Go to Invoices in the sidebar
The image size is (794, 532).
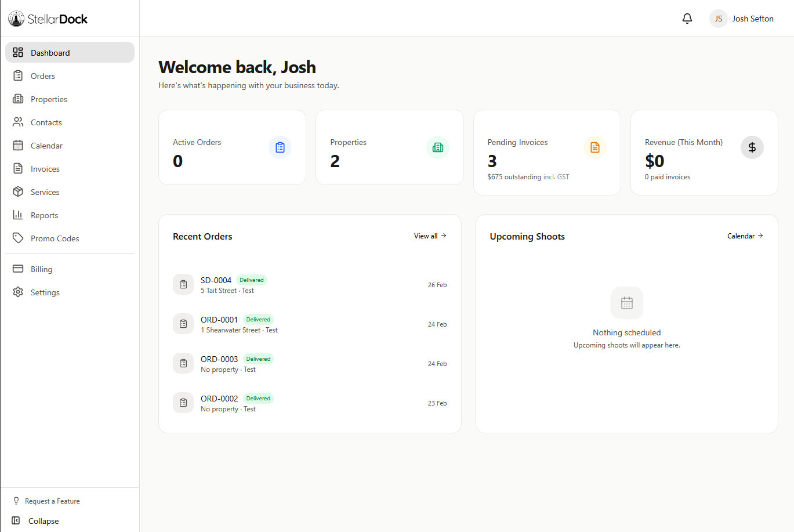(45, 169)
